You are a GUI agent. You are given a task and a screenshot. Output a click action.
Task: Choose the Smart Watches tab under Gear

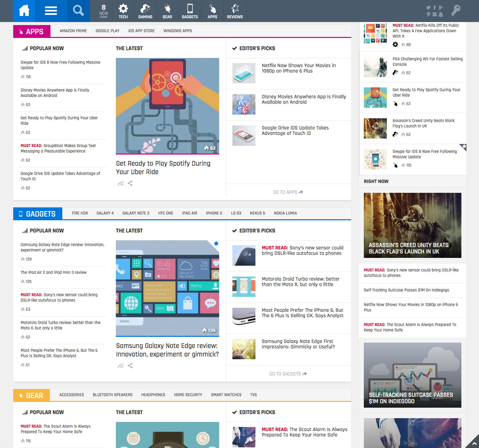pyautogui.click(x=226, y=395)
